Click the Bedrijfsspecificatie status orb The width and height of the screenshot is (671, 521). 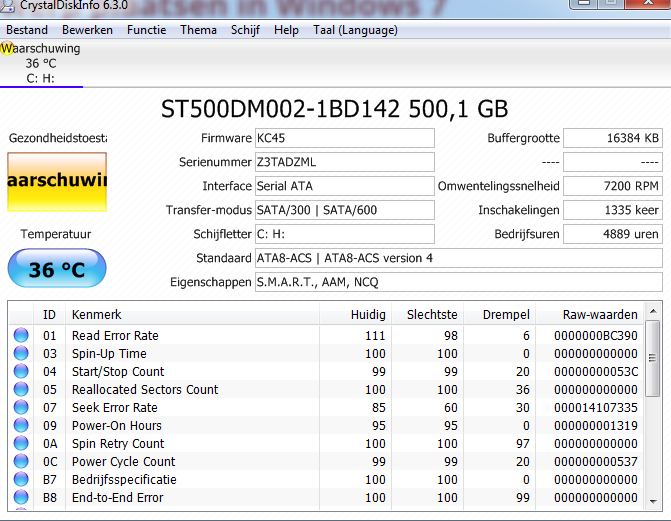21,479
